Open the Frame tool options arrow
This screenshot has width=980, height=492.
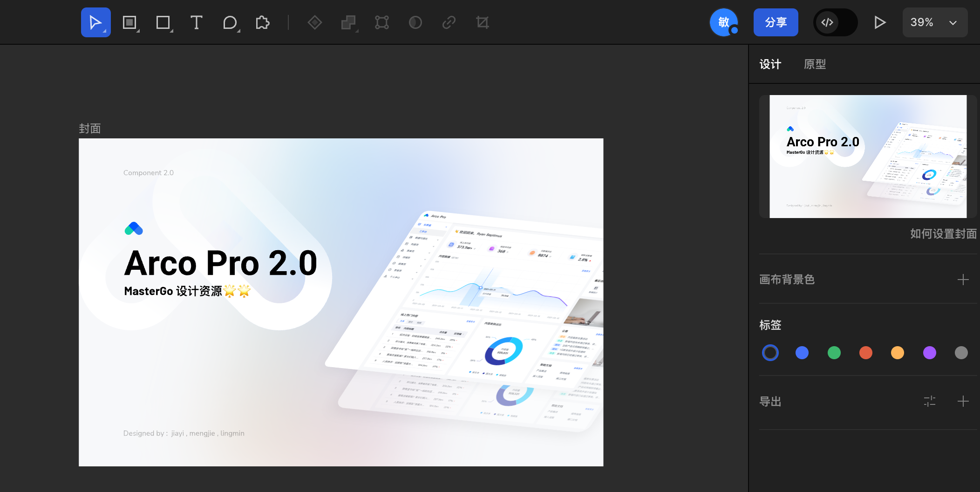click(x=138, y=31)
